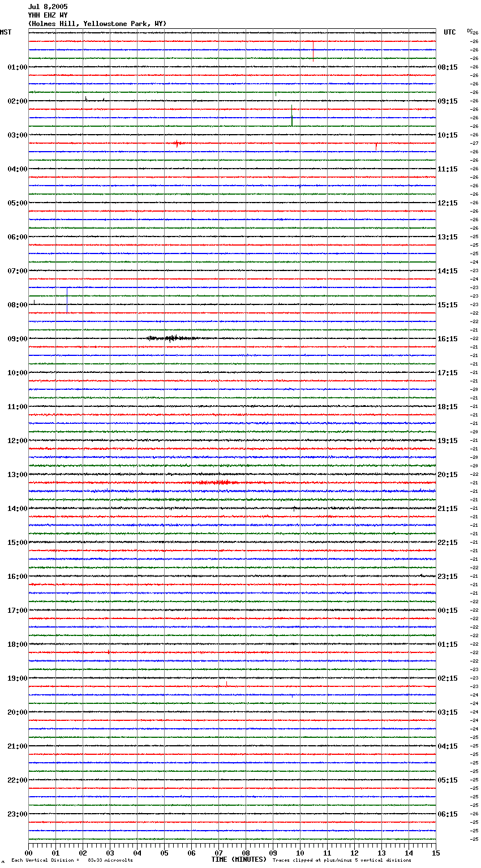The image size is (481, 868).
Task: Select the 01:00 MST time label
Action: point(18,67)
